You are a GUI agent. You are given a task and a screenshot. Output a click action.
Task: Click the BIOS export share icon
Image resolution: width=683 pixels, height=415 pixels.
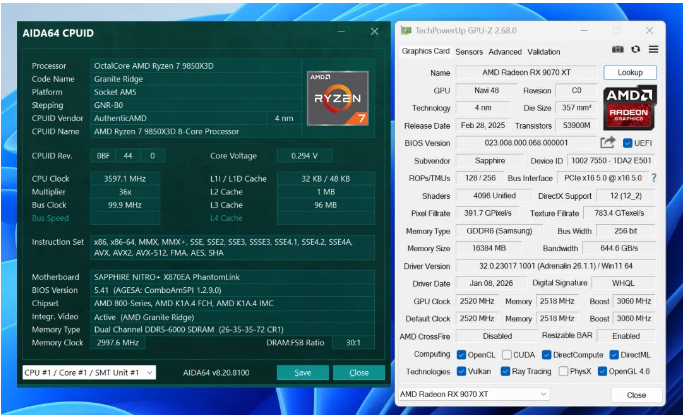tap(608, 143)
